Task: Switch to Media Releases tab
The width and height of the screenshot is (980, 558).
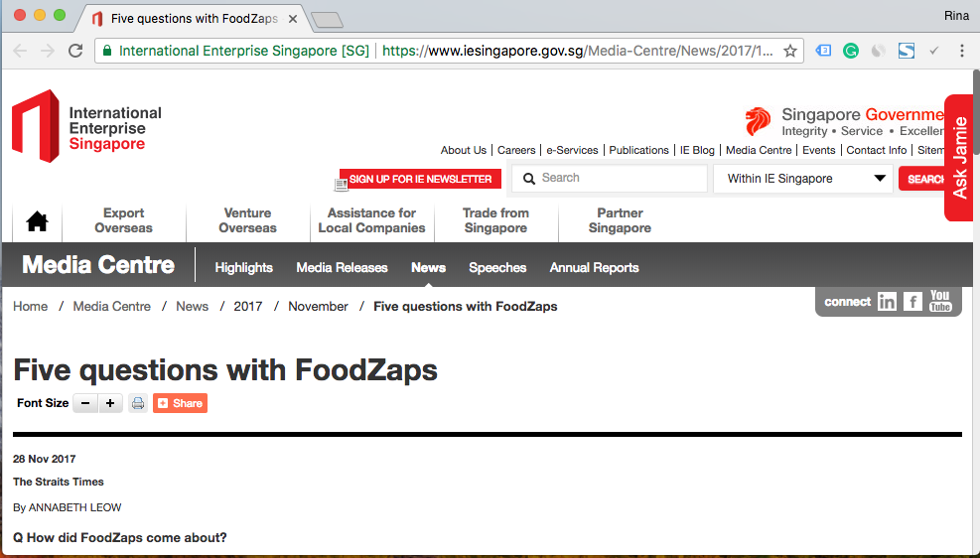Action: pos(342,267)
